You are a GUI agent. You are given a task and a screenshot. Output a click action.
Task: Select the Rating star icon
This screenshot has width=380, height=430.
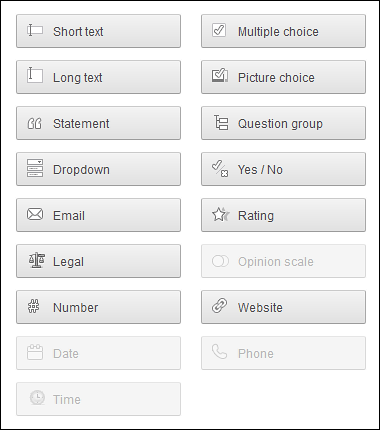(x=221, y=214)
